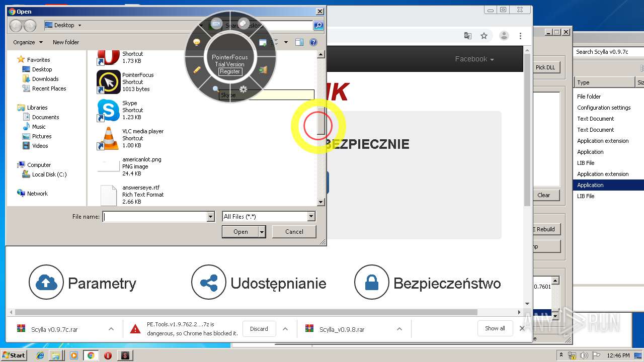Expand options for Scylla v0.9.7c.rar download
This screenshot has width=644, height=362.
pyautogui.click(x=111, y=329)
